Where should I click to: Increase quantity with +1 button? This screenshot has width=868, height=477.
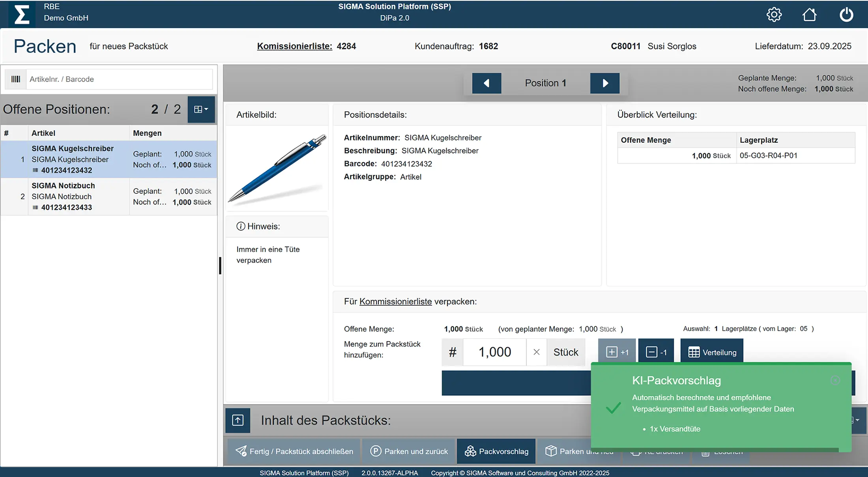[x=617, y=352]
